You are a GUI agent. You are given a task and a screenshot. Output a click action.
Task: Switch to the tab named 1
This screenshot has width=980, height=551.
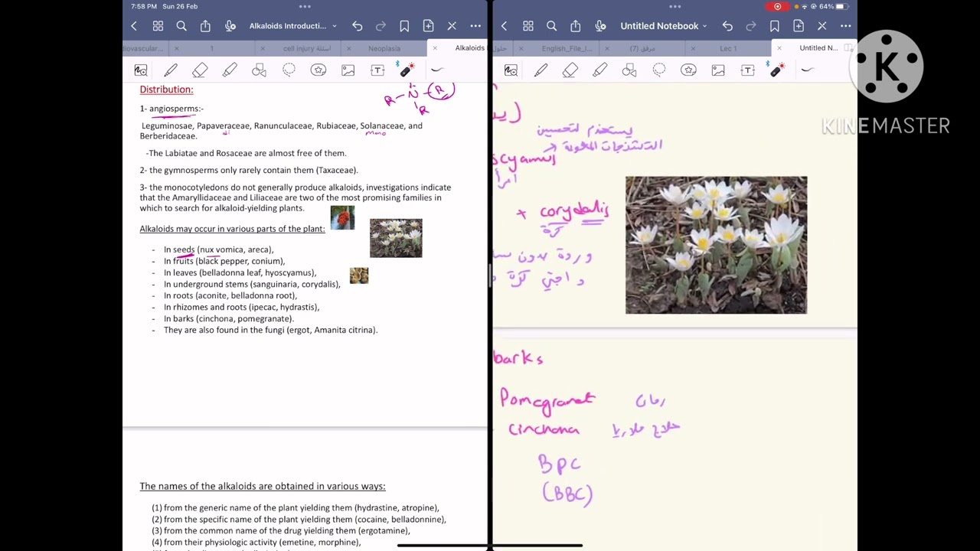[212, 48]
